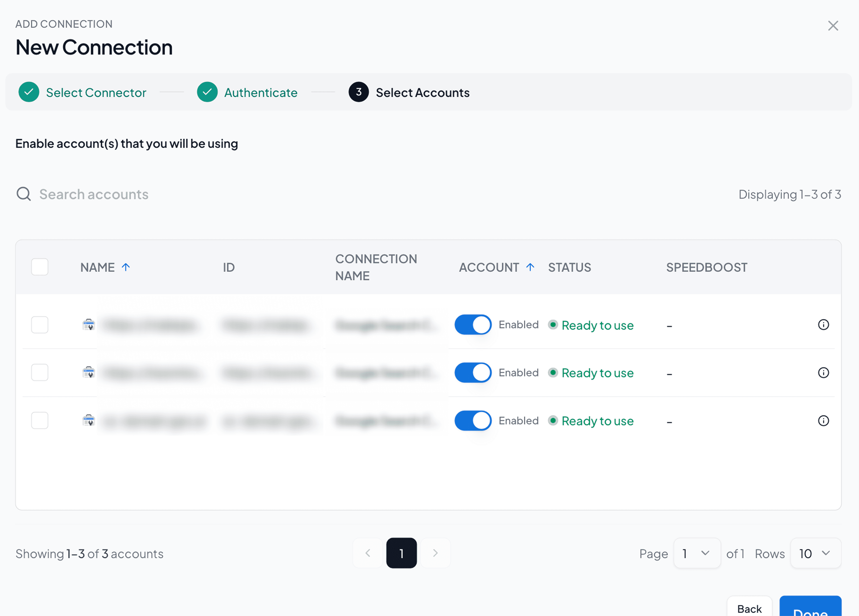Viewport: 859px width, 616px height.
Task: Go to next page arrow
Action: tap(436, 553)
